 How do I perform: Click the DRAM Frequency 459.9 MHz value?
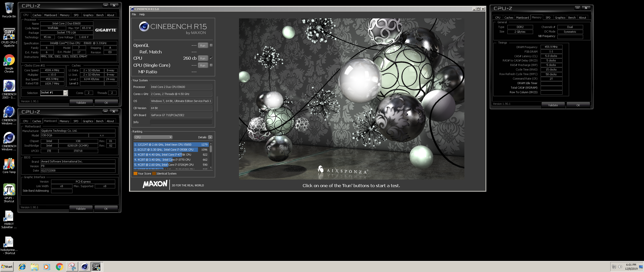click(551, 47)
